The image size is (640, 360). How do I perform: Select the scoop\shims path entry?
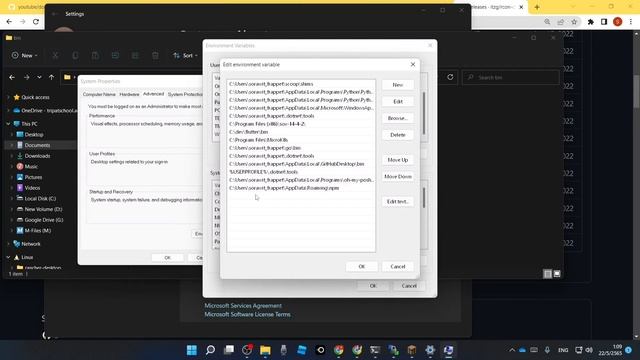click(x=301, y=84)
